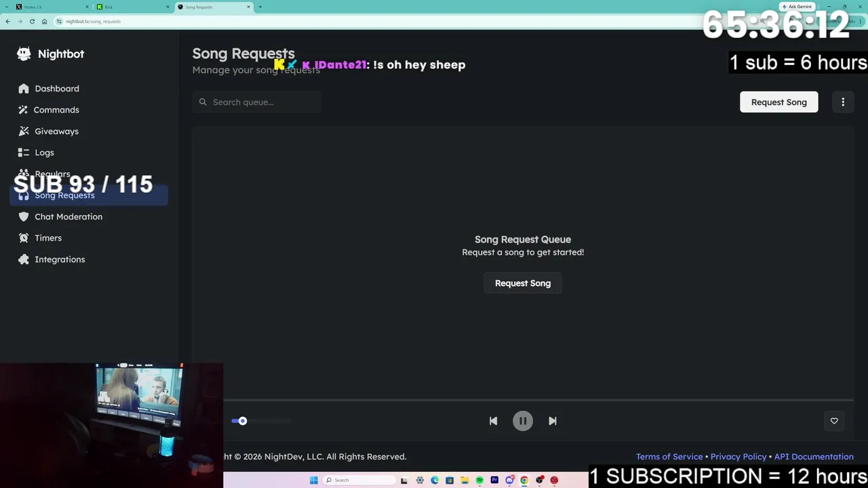Go to the Commands section
The image size is (868, 488).
pos(57,110)
